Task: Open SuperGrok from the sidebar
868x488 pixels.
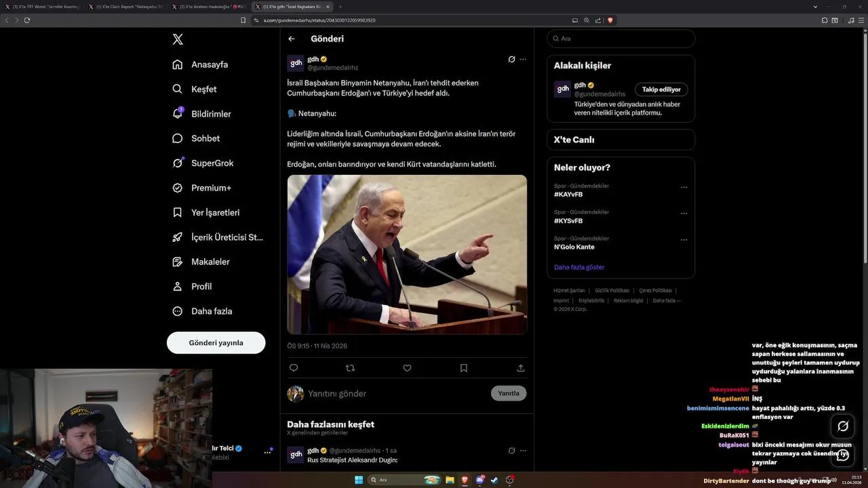Action: 203,163
